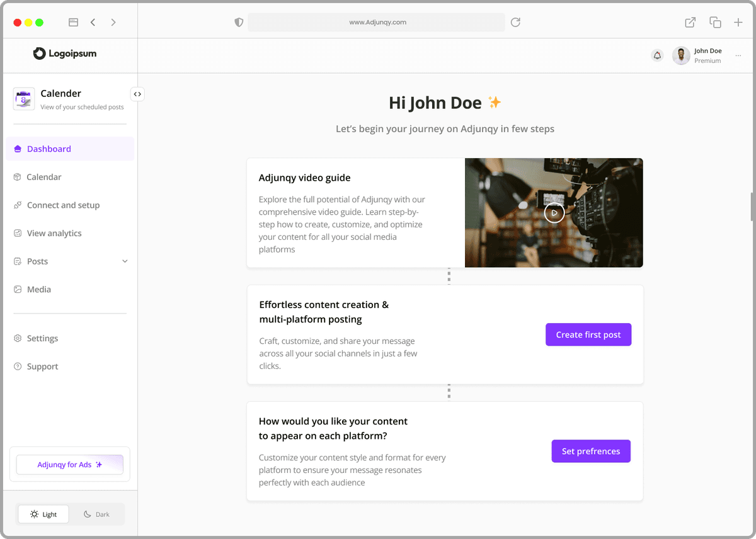Viewport: 756px width, 539px height.
Task: Click the page scrollbar on the right edge
Action: pyautogui.click(x=752, y=207)
